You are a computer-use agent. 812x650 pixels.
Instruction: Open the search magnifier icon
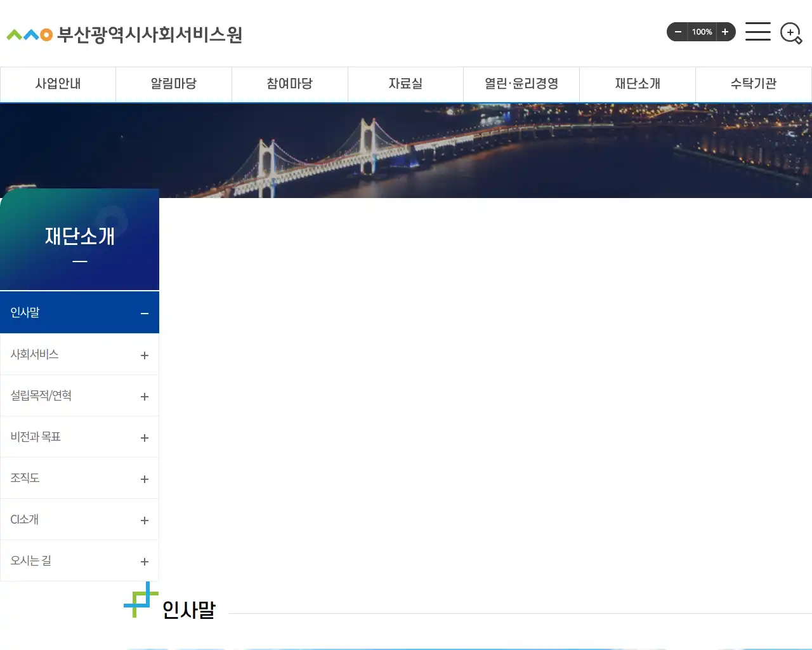click(790, 32)
